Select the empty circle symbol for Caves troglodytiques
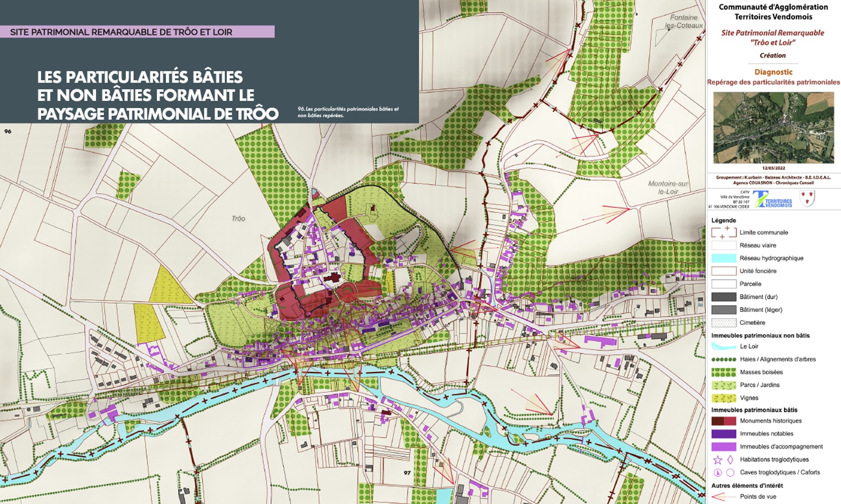Screen dimensions: 841x504 coord(730,472)
